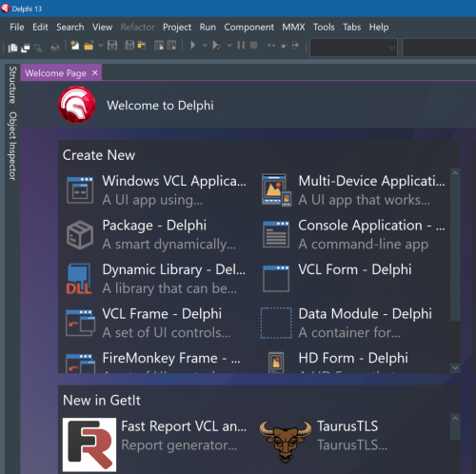Click the Create New scrollbar down arrow
Screen dimensions: 476x474
tap(455, 368)
